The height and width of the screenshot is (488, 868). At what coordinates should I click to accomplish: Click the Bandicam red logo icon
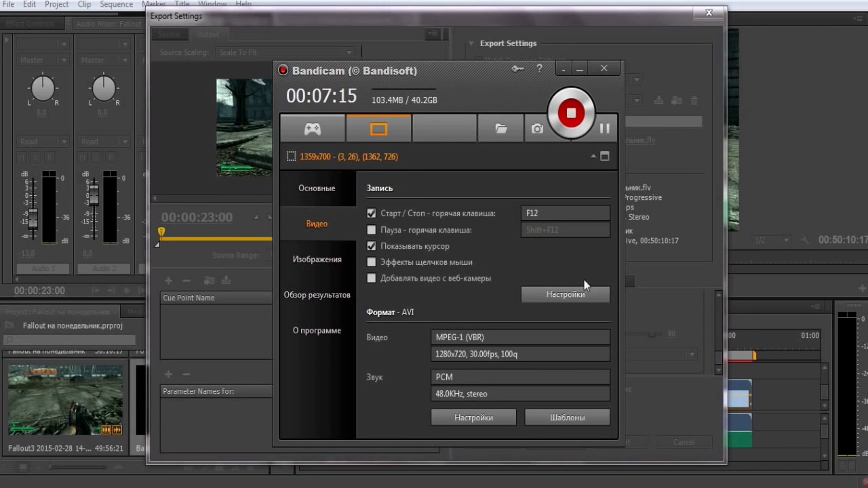pos(283,70)
